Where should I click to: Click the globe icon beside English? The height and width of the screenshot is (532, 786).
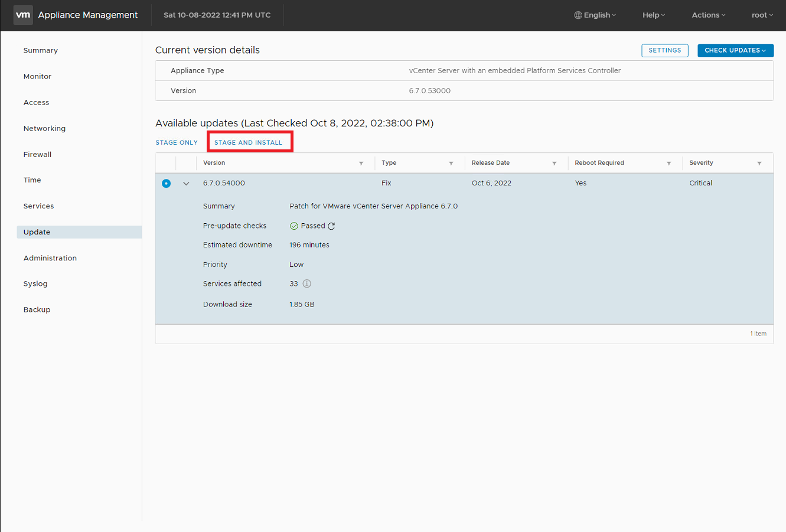pos(578,15)
